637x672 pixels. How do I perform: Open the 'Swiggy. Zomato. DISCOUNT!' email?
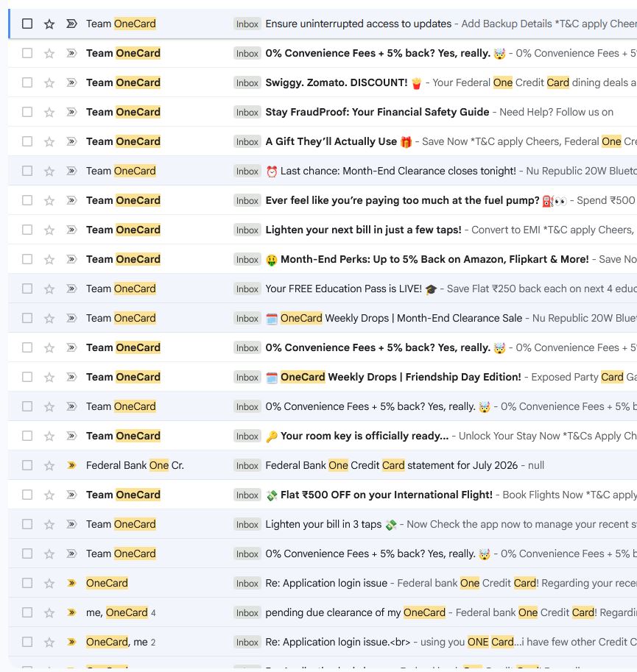[337, 82]
